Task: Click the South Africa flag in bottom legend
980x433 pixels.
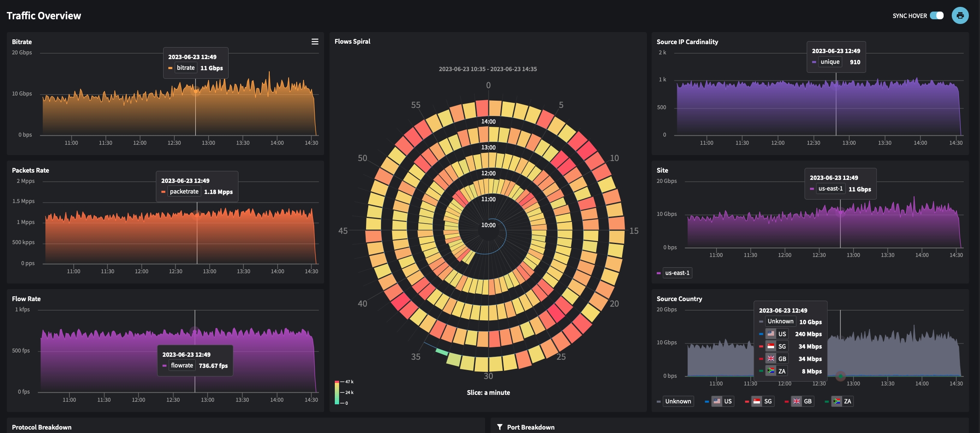Action: tap(837, 401)
